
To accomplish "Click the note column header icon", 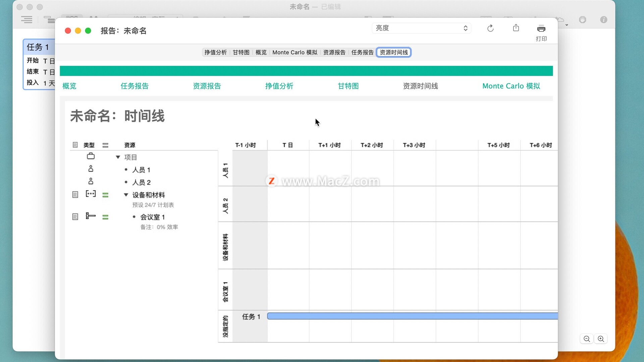I will pyautogui.click(x=75, y=145).
